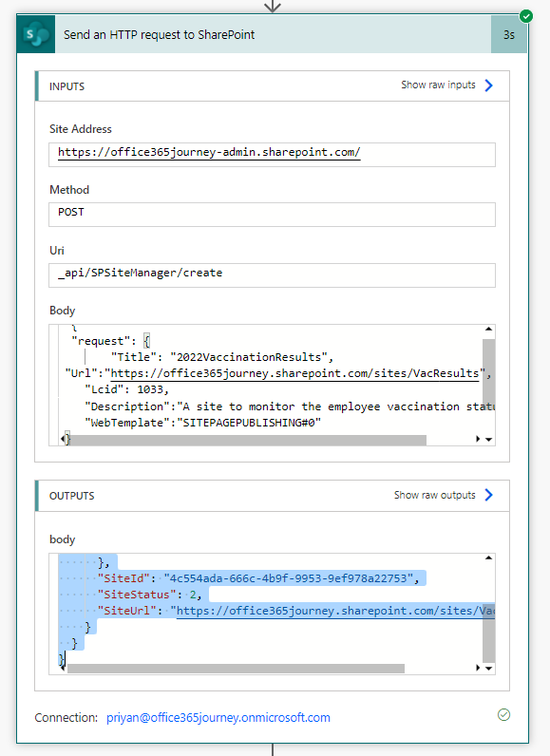Click the OUTPUTS section heading
Screen dimensions: 550x756
point(72,496)
